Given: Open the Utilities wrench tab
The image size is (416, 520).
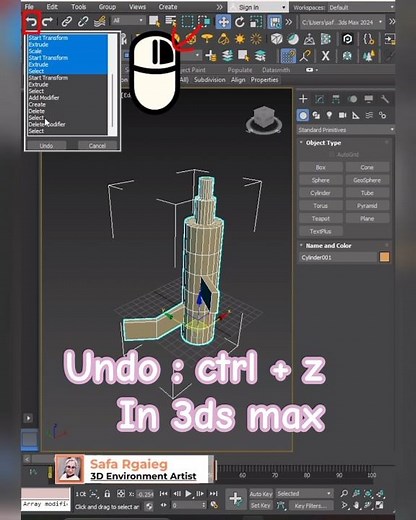Looking at the screenshot, I should [x=385, y=99].
